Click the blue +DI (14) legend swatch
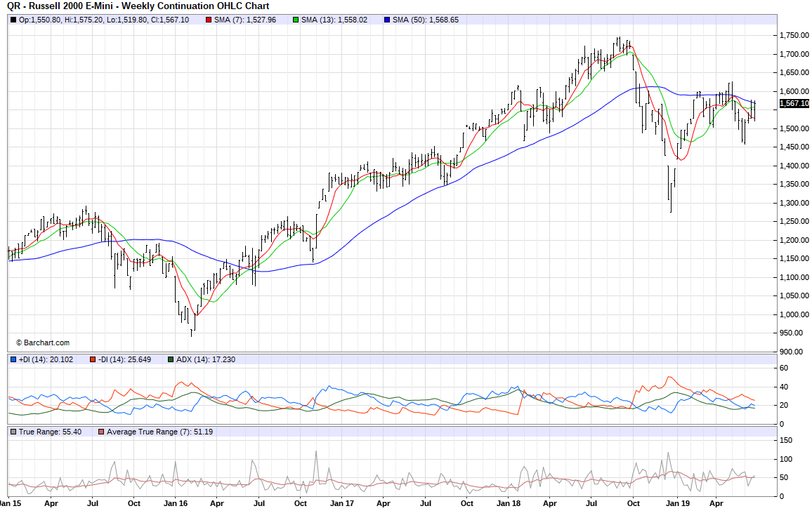Viewport: 812px width, 525px height. [13, 359]
